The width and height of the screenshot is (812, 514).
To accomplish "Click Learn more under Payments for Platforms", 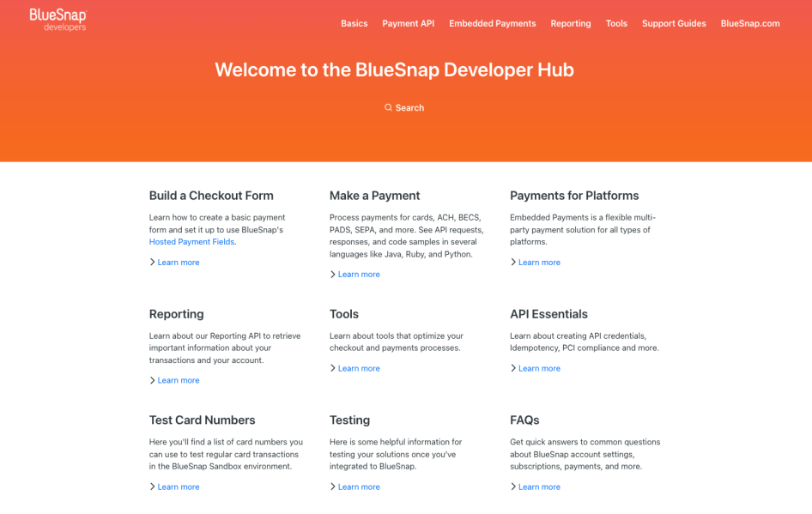I will pos(539,263).
